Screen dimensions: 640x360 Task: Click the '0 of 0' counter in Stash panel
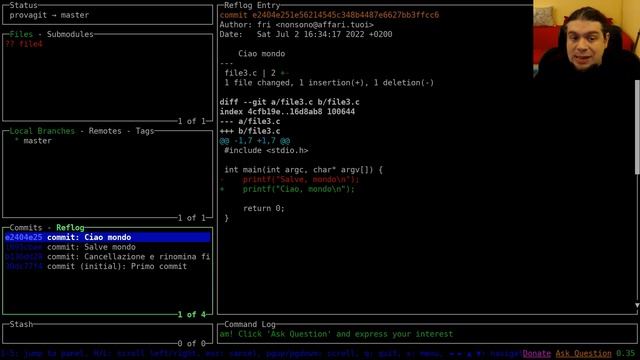(191, 344)
